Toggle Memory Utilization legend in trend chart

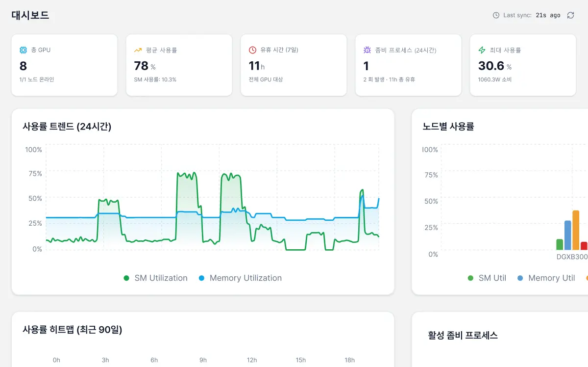click(240, 278)
